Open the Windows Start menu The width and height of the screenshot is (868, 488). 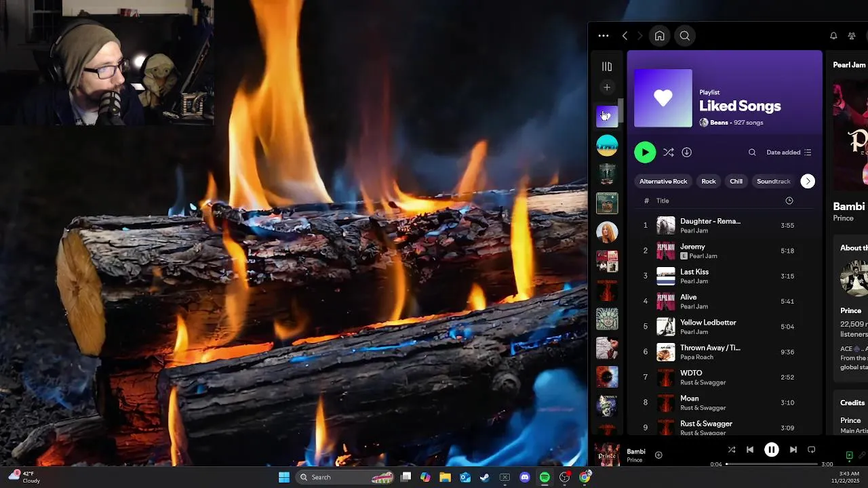(284, 477)
